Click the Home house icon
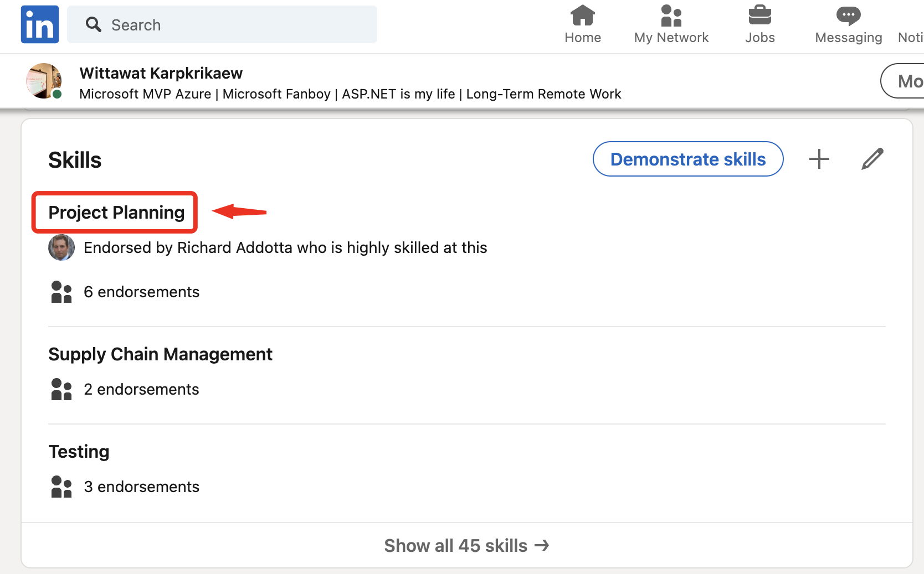The image size is (924, 574). click(582, 15)
